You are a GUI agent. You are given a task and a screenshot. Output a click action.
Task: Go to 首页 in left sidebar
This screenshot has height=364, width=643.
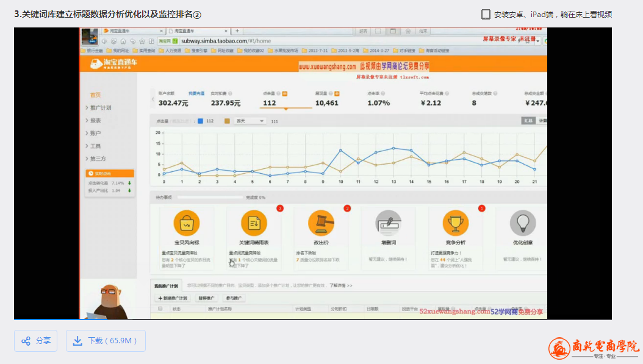point(95,95)
